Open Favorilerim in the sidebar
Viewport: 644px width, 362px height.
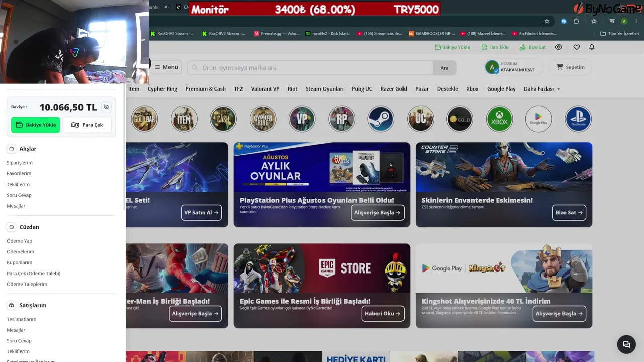pyautogui.click(x=19, y=173)
